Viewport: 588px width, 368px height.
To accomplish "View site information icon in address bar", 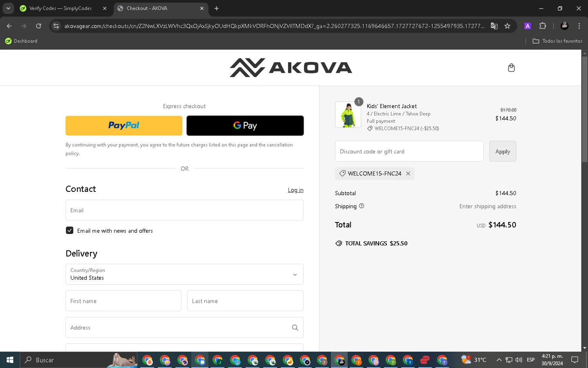I will pyautogui.click(x=56, y=26).
